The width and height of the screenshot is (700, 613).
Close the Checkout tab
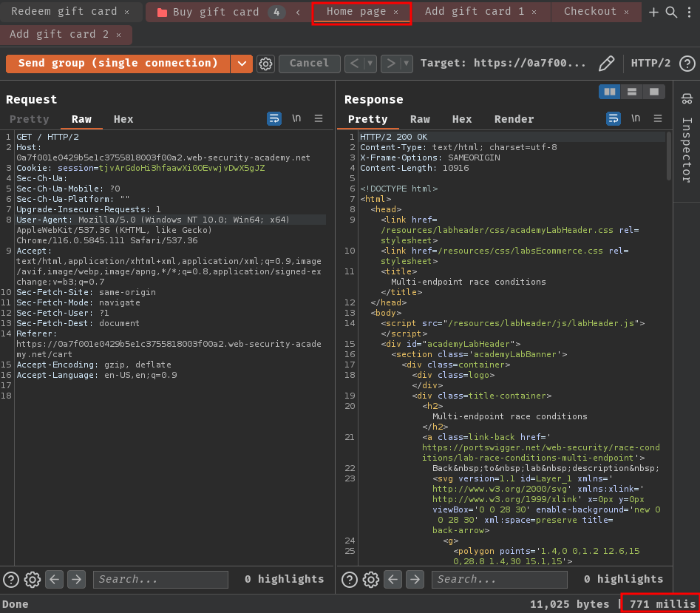[626, 13]
